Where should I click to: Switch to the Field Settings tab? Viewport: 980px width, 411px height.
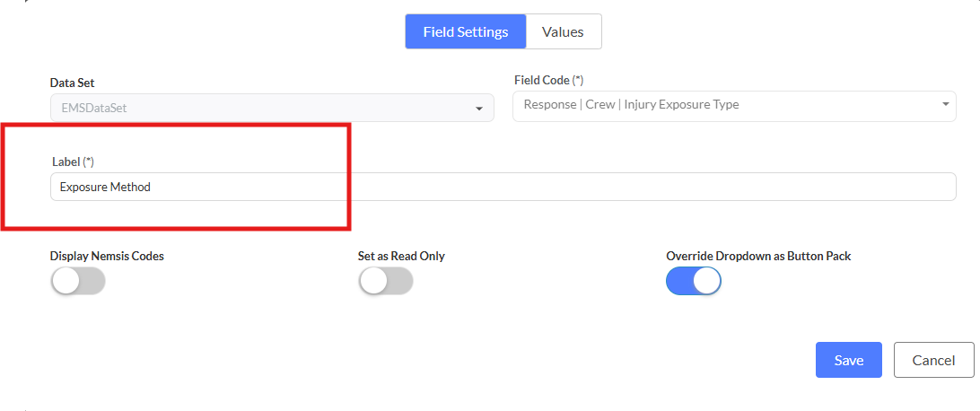465,31
